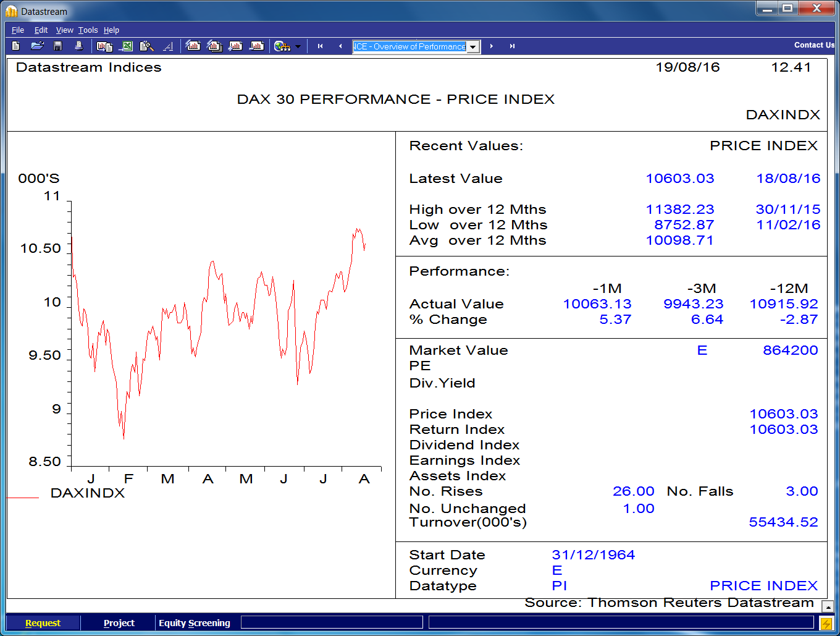840x636 pixels.
Task: Click the -12M percent change -2.87
Action: (x=799, y=320)
